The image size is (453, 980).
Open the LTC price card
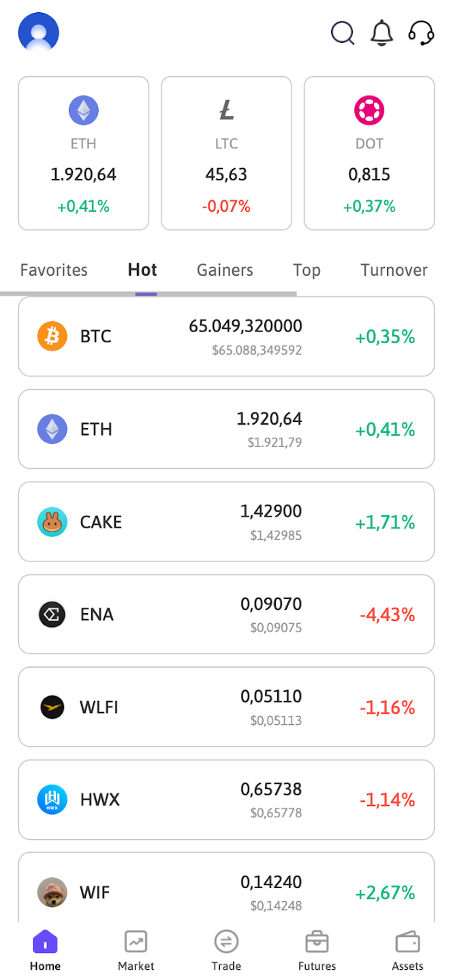click(226, 153)
